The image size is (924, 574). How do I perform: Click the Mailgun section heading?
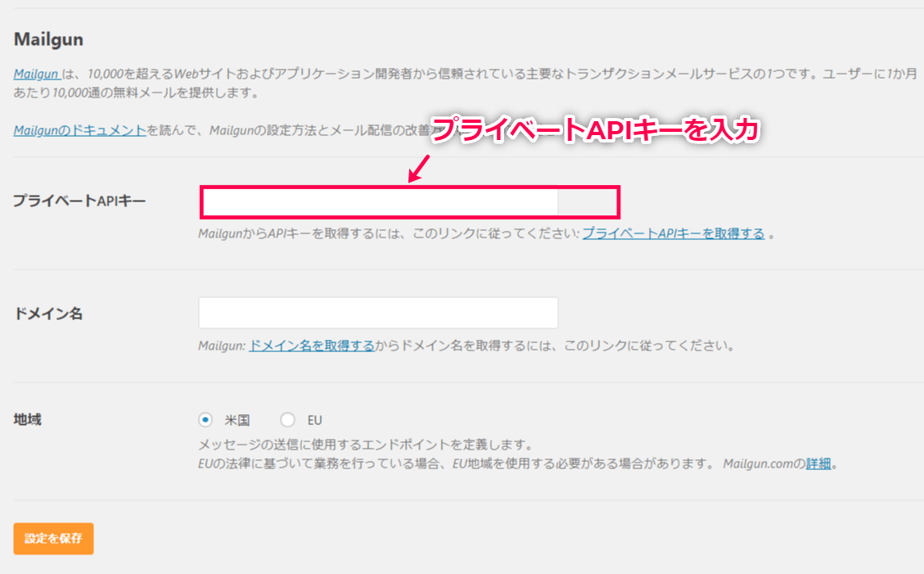48,39
